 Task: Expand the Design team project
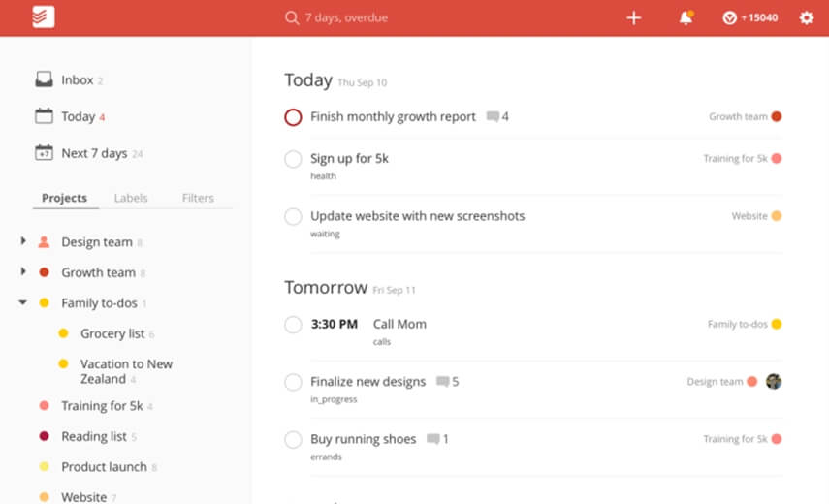23,241
